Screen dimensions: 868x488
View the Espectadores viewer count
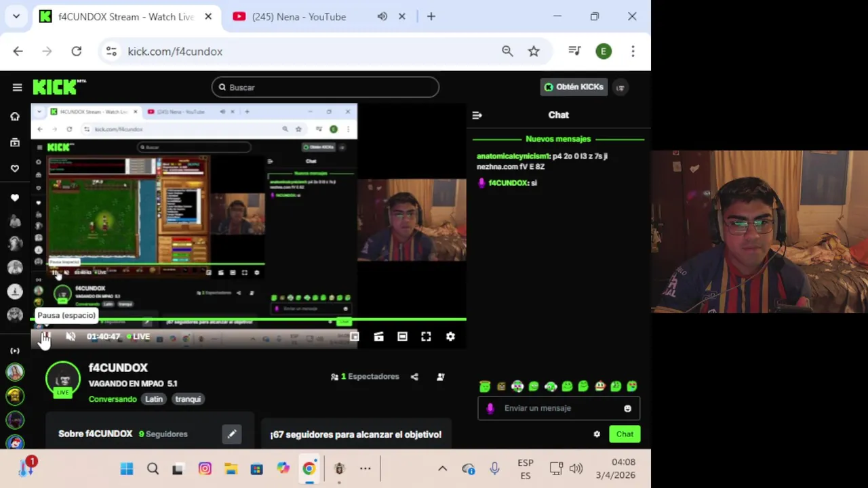pos(365,377)
